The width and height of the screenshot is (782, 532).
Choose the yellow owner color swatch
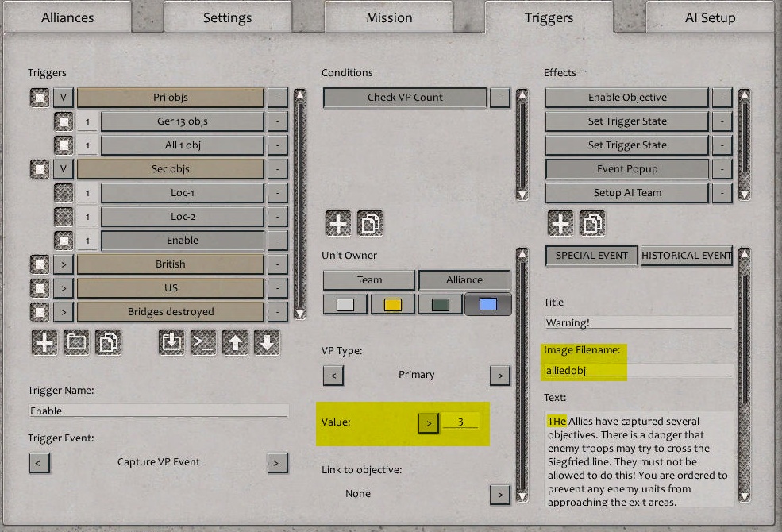click(392, 304)
